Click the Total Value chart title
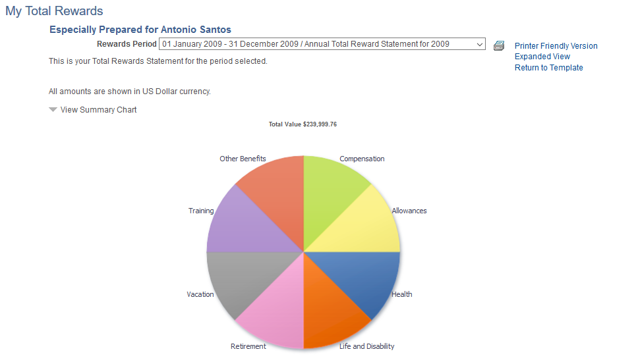 (303, 124)
